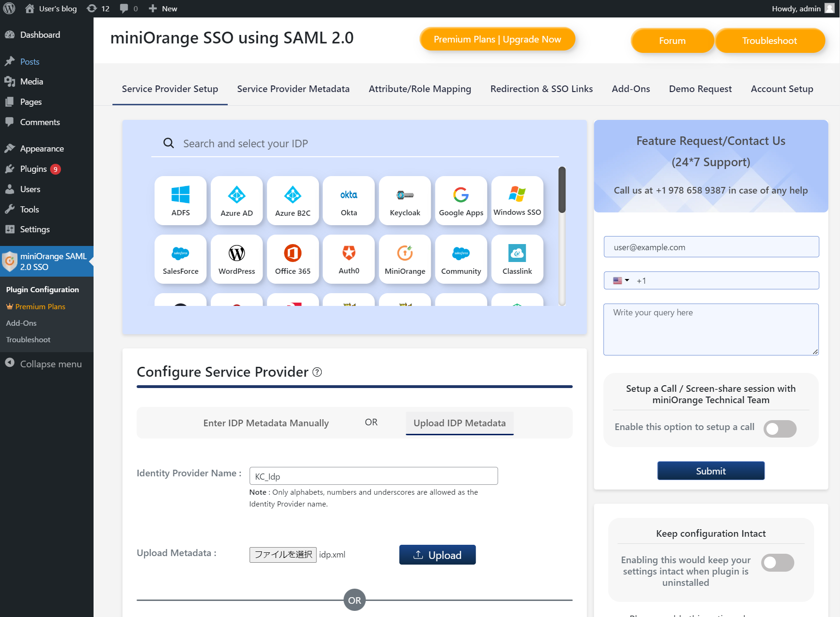Open Plugin Configuration in the sidebar
The width and height of the screenshot is (840, 617).
[x=43, y=290]
